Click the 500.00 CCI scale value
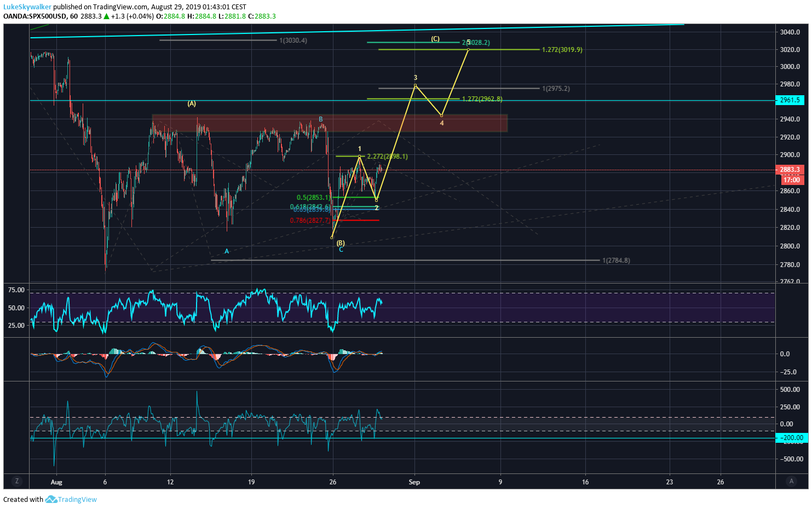 click(790, 390)
